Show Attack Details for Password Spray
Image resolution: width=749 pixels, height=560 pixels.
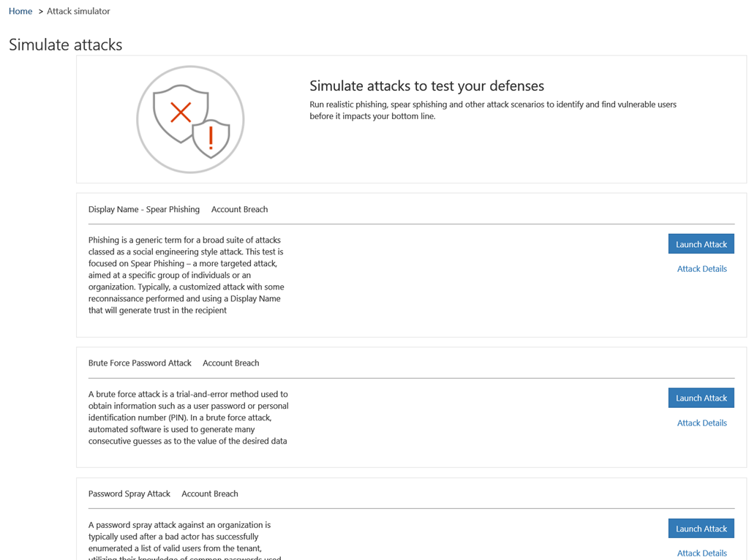(701, 553)
